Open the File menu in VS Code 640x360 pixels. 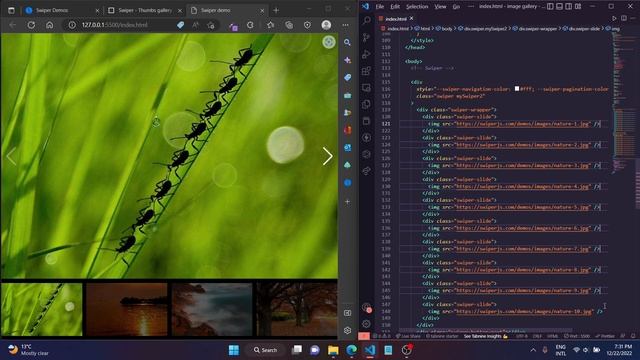380,7
